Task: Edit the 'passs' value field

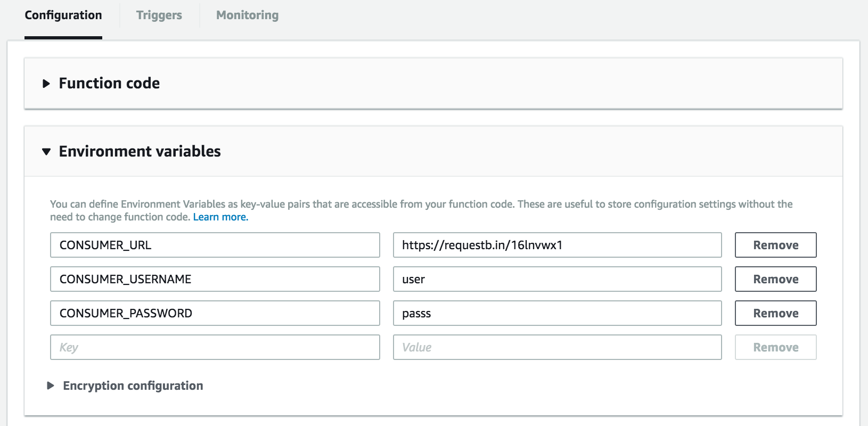Action: tap(557, 313)
